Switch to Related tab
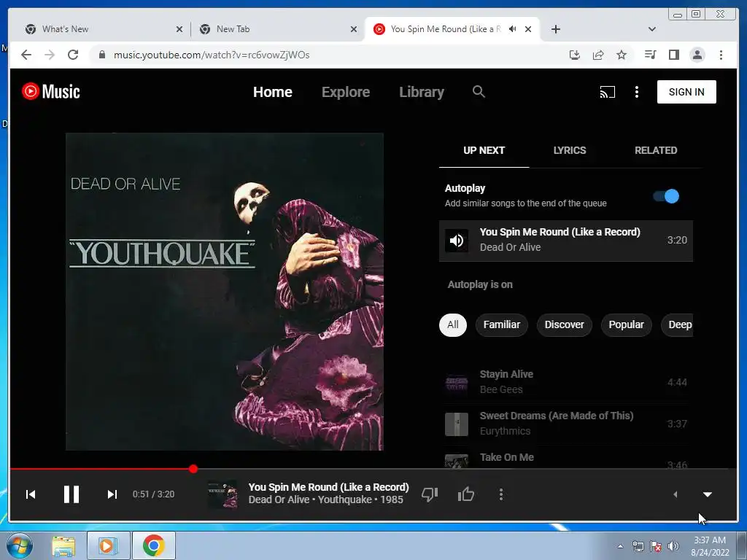The width and height of the screenshot is (747, 560). 656,150
